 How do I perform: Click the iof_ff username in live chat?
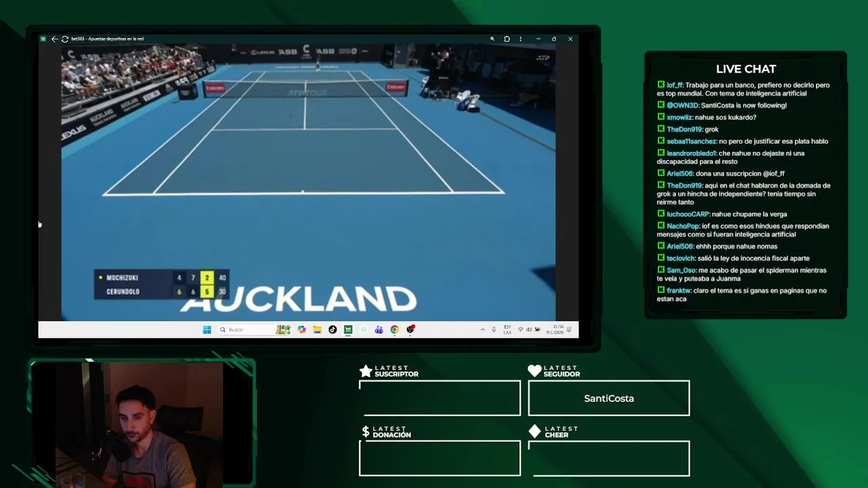675,85
